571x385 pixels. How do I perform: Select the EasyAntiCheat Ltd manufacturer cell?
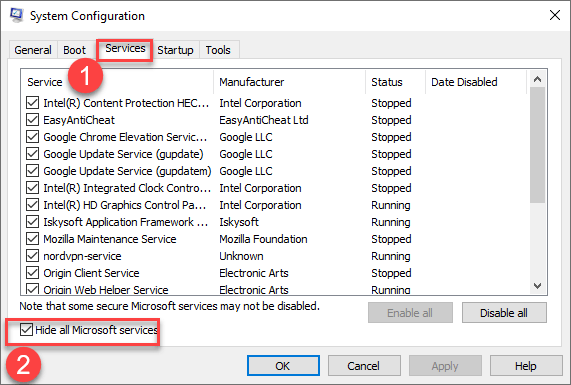pos(264,120)
